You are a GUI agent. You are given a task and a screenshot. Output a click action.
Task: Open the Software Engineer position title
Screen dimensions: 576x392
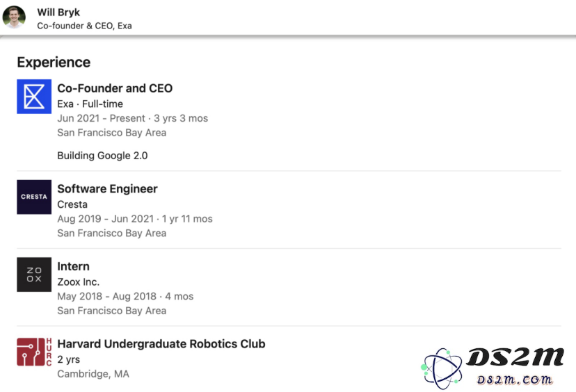click(107, 188)
